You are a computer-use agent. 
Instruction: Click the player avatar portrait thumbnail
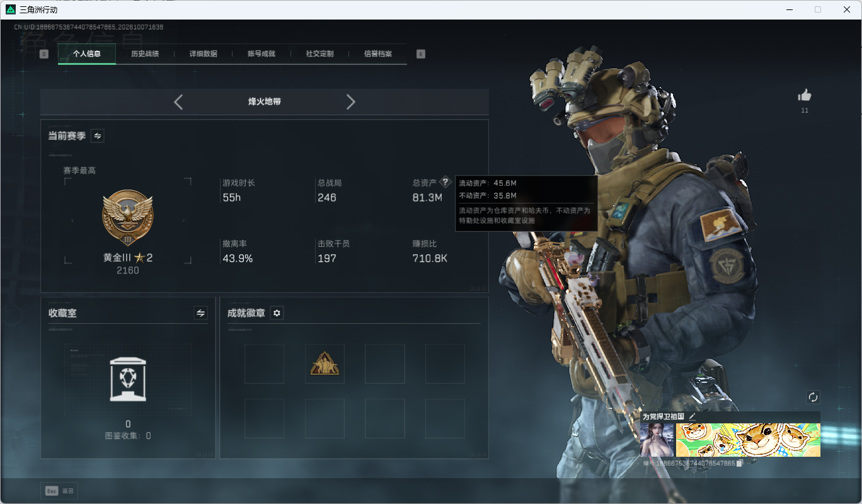(x=657, y=440)
